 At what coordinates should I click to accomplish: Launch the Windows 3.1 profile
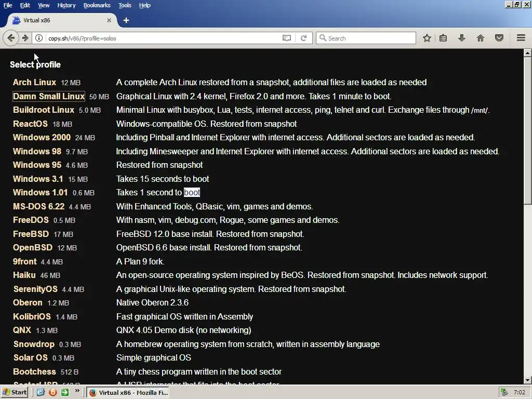click(38, 179)
